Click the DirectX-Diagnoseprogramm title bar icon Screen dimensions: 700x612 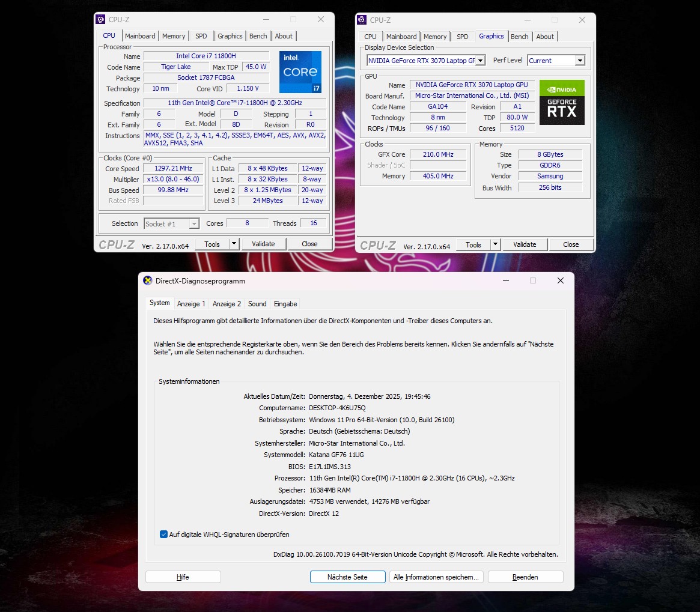(x=147, y=280)
